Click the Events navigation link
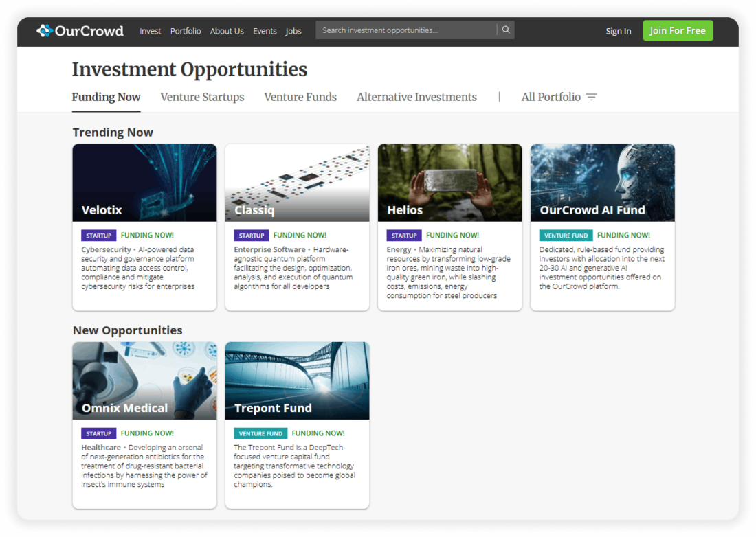 tap(265, 31)
